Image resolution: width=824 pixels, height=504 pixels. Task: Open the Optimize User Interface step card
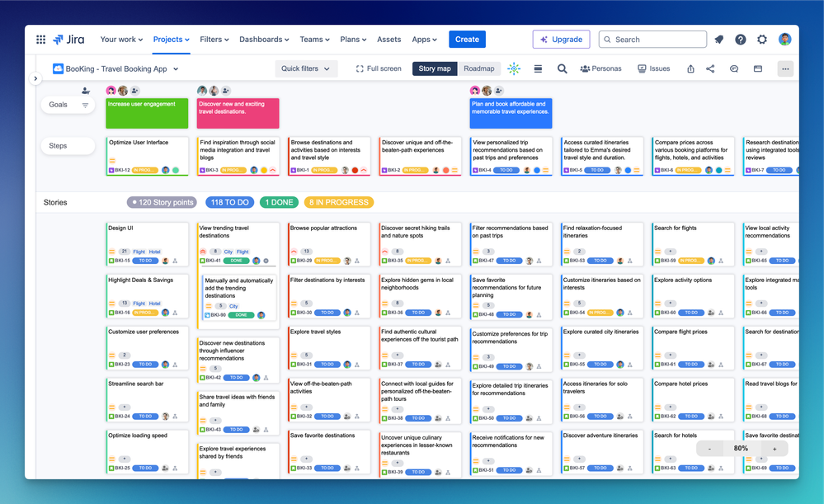pyautogui.click(x=147, y=157)
